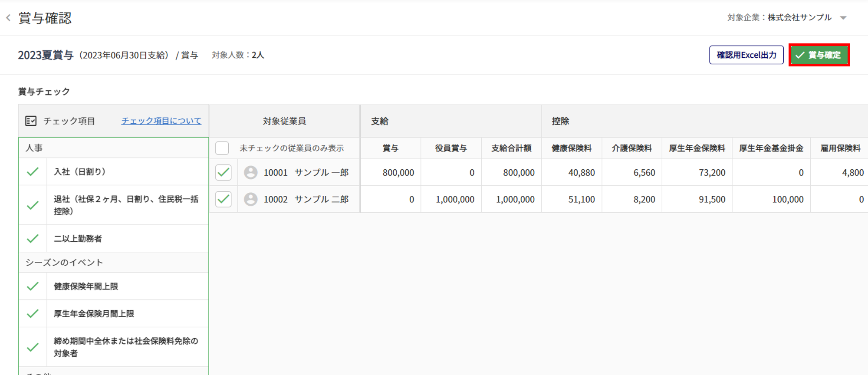This screenshot has height=375, width=868.
Task: Click the check mark beside 入社(日割り)
Action: pos(33,171)
